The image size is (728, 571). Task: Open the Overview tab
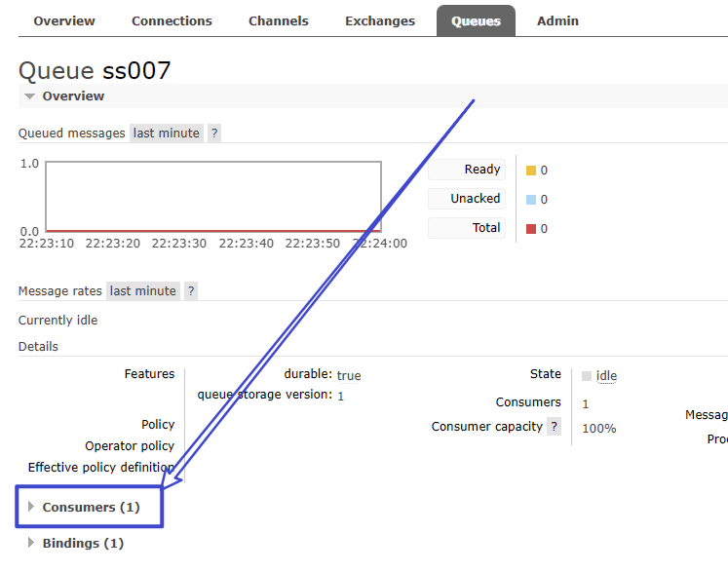(x=64, y=20)
